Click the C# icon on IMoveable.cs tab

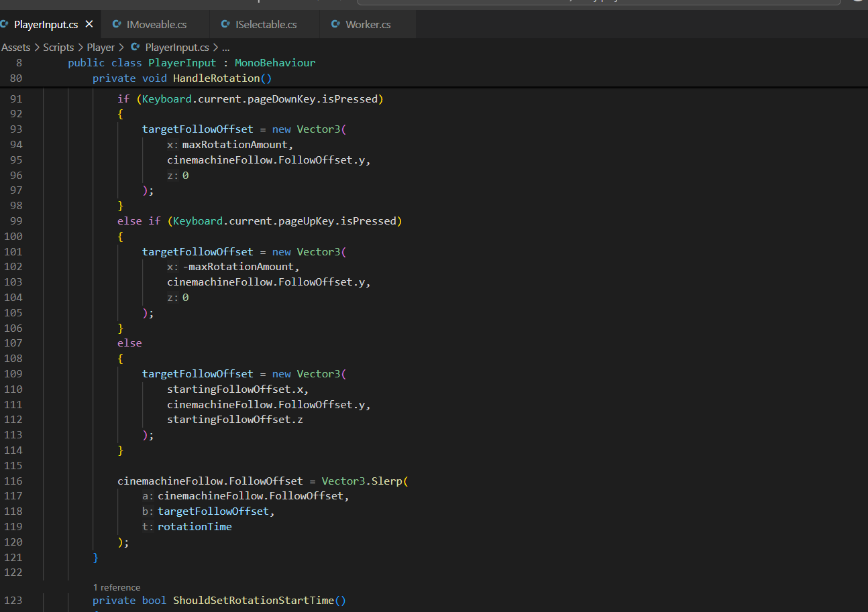tap(117, 24)
